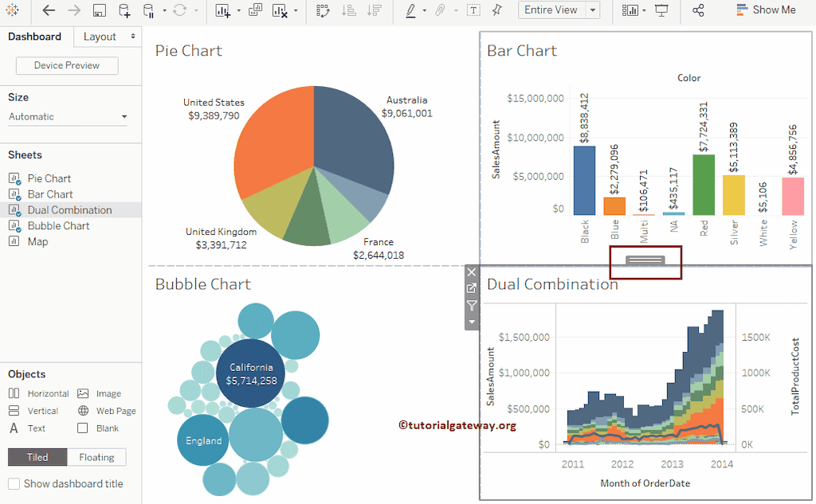
Task: Switch layout mode to Floating
Action: [96, 457]
